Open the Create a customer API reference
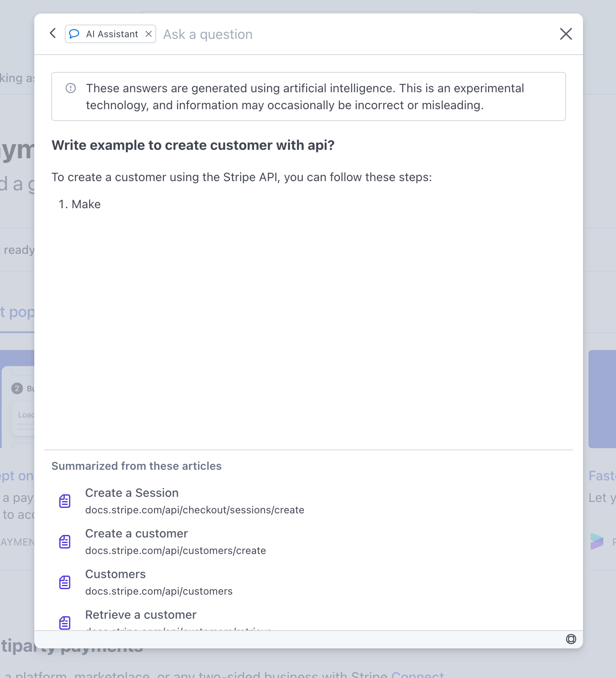 click(136, 533)
